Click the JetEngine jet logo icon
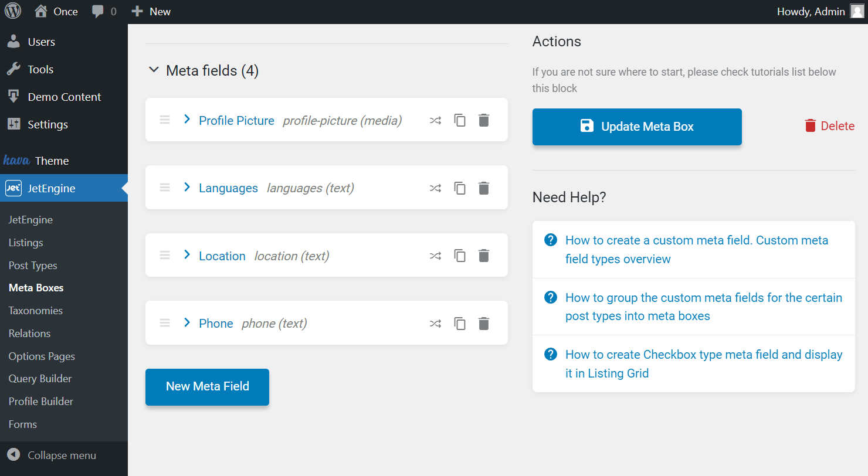The height and width of the screenshot is (476, 868). point(13,188)
